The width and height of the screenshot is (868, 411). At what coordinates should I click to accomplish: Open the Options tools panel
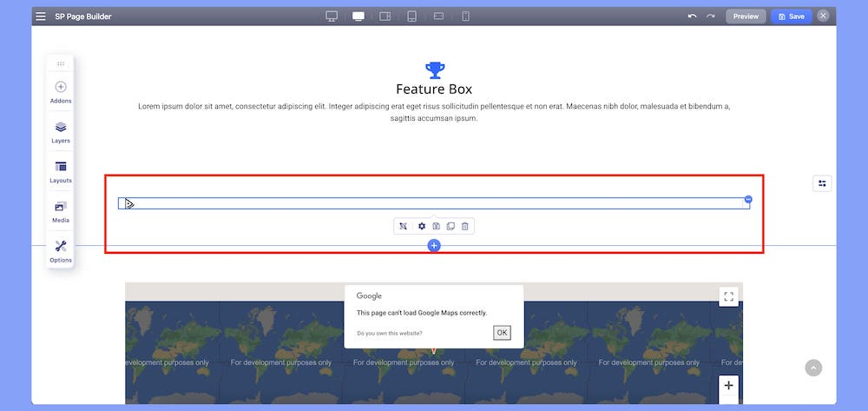click(61, 251)
